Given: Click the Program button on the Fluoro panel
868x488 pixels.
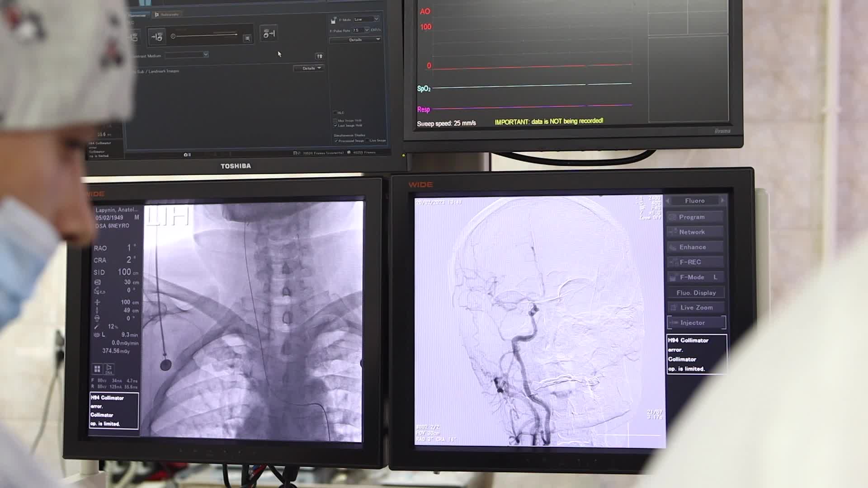Looking at the screenshot, I should (696, 217).
